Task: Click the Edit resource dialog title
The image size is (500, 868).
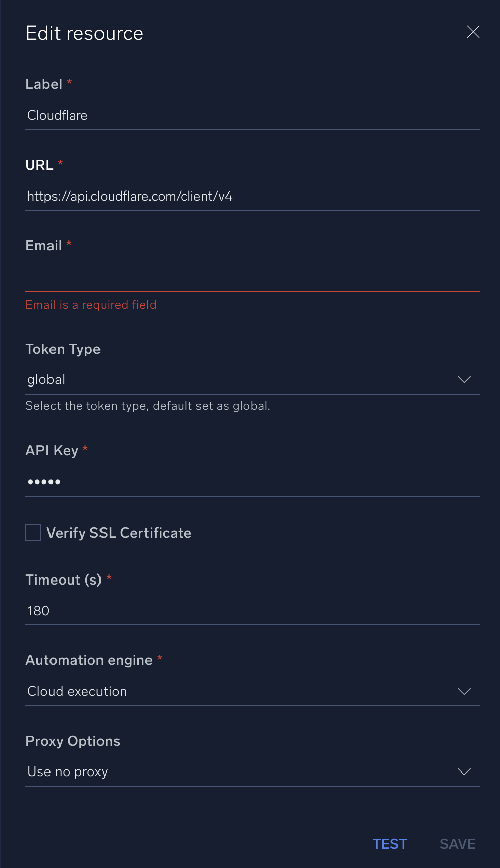Action: 84,33
